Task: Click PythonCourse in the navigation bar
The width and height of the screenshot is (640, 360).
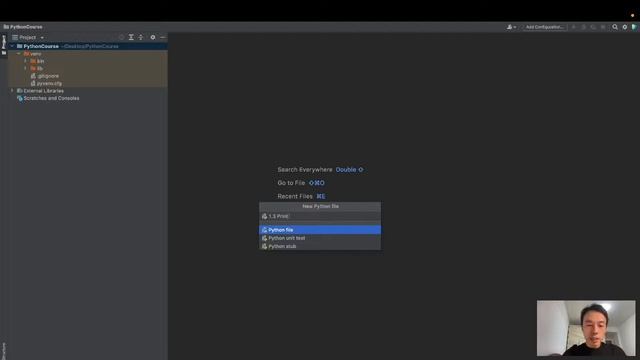Action: [x=23, y=27]
